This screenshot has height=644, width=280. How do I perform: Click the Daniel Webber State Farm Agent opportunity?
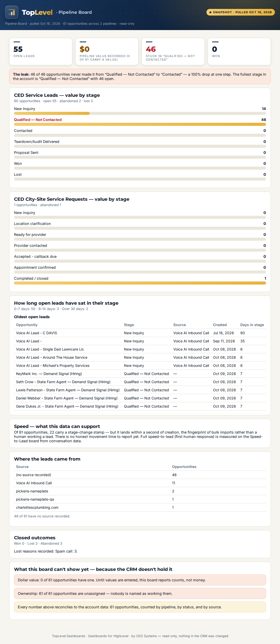67,398
